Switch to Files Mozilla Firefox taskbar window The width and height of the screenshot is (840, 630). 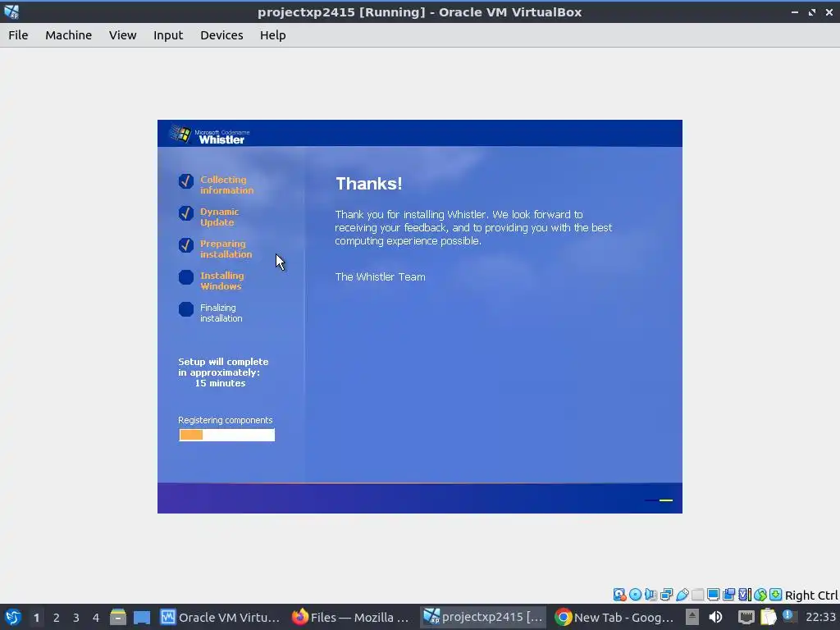(x=351, y=617)
